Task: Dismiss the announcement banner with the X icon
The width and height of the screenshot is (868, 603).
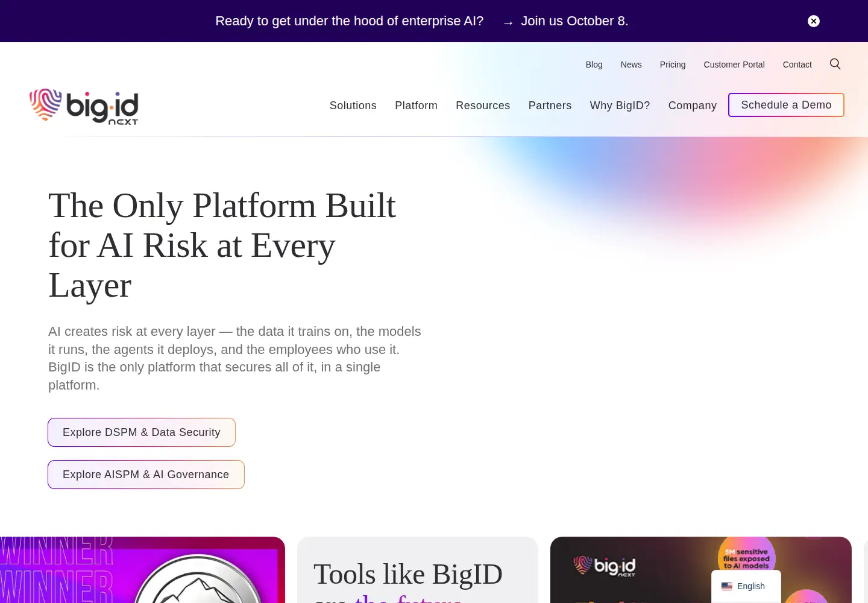Action: pyautogui.click(x=814, y=21)
